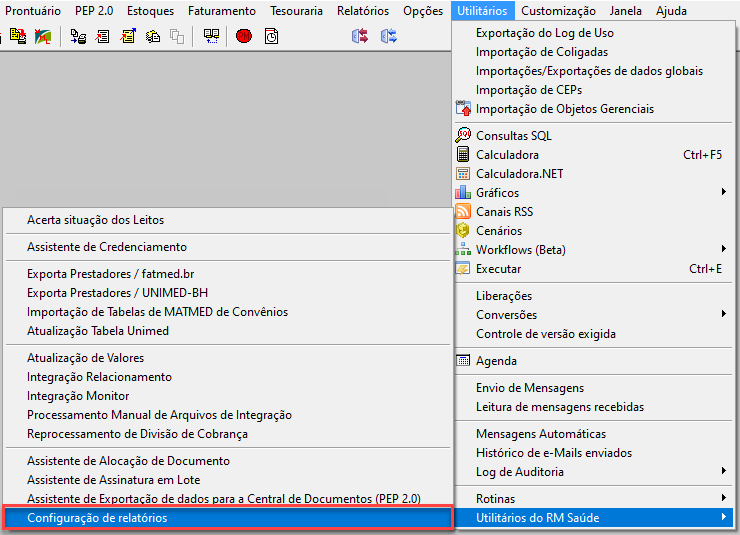Expand the Workflows (Beta) submenu arrow
The image size is (740, 535).
[723, 249]
